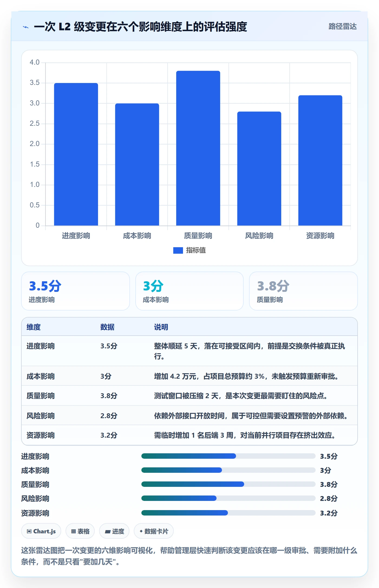This screenshot has height=588, width=379.
Task: Click the Chart.js tag chip
Action: [41, 531]
